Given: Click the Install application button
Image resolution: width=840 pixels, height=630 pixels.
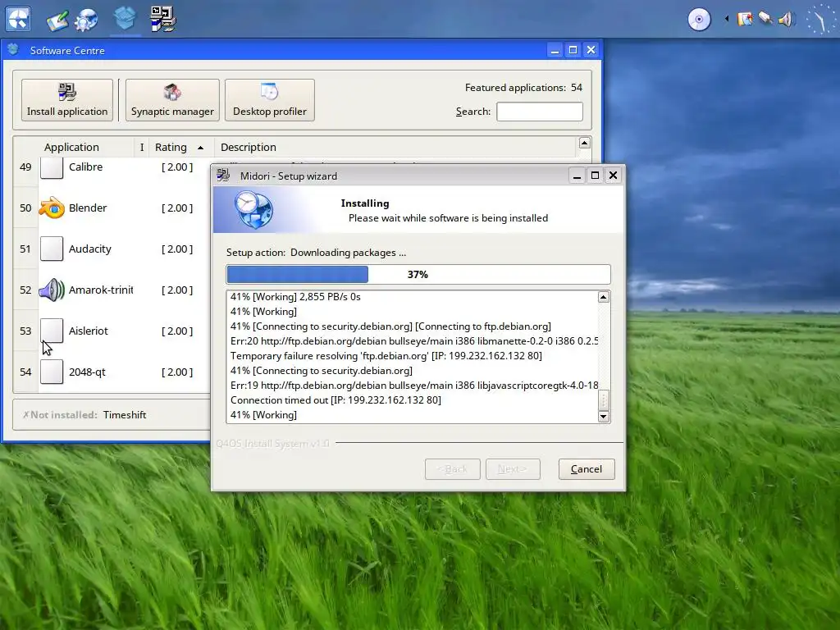Looking at the screenshot, I should pyautogui.click(x=67, y=99).
